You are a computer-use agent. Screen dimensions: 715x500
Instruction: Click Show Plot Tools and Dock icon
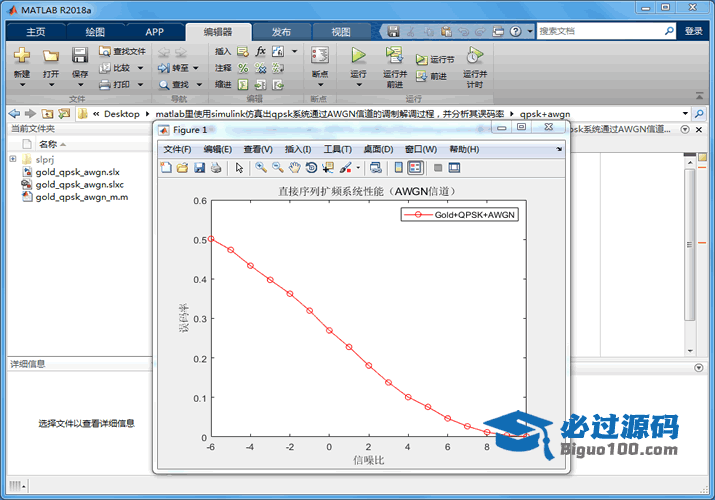(x=454, y=168)
